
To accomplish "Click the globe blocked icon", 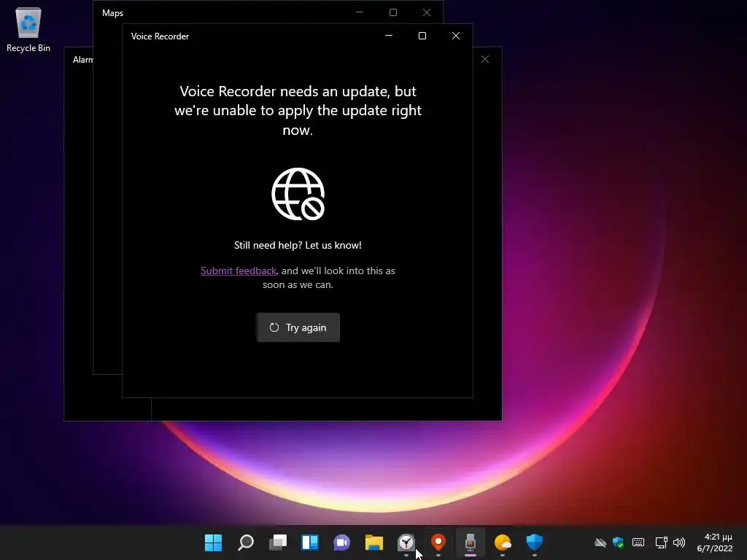I will click(298, 194).
